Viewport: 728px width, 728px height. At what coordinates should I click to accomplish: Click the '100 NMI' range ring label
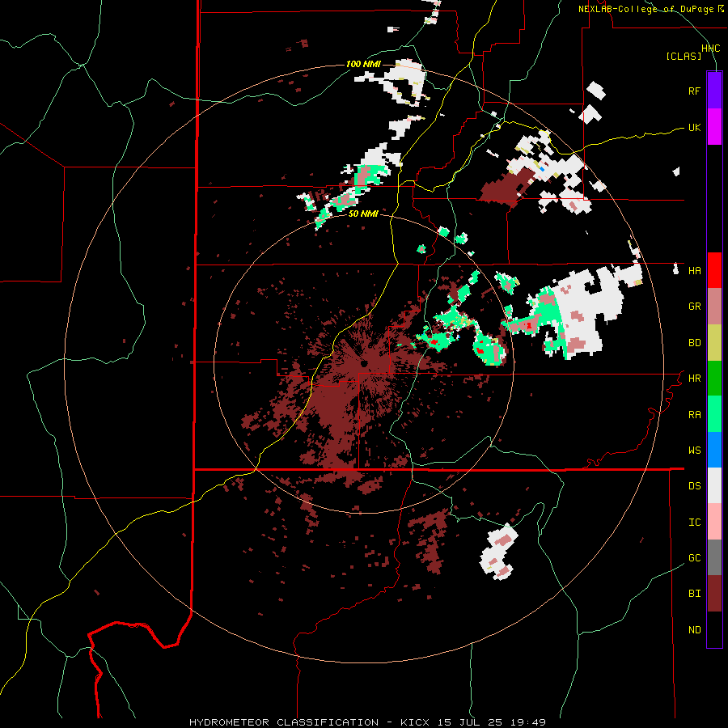tap(363, 64)
